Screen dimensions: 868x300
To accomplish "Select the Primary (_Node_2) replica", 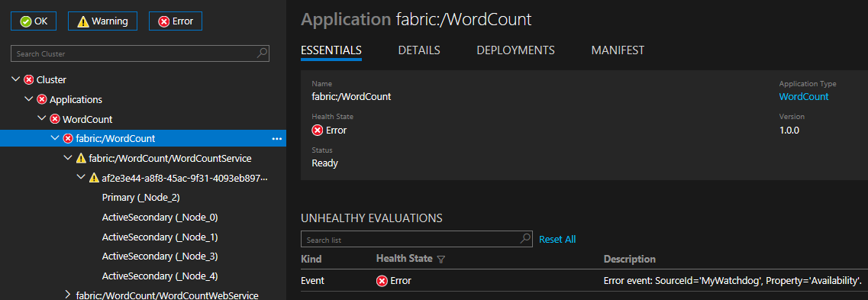I will tap(141, 198).
